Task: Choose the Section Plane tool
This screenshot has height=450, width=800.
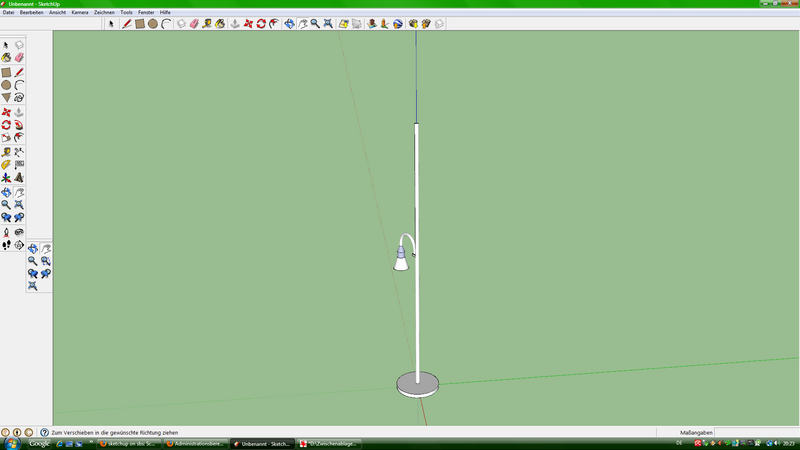Action: pos(19,244)
